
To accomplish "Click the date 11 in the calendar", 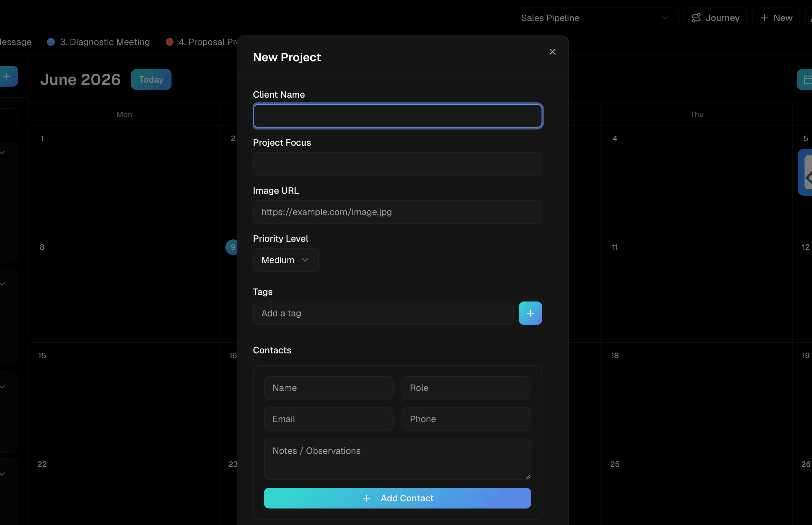I will 615,247.
